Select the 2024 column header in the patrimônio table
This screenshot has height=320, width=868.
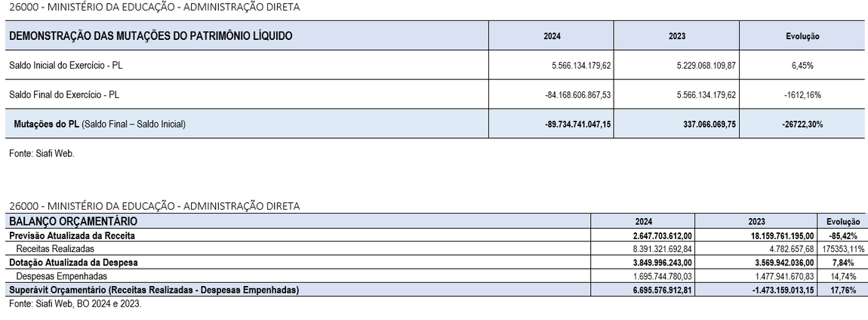(x=552, y=36)
